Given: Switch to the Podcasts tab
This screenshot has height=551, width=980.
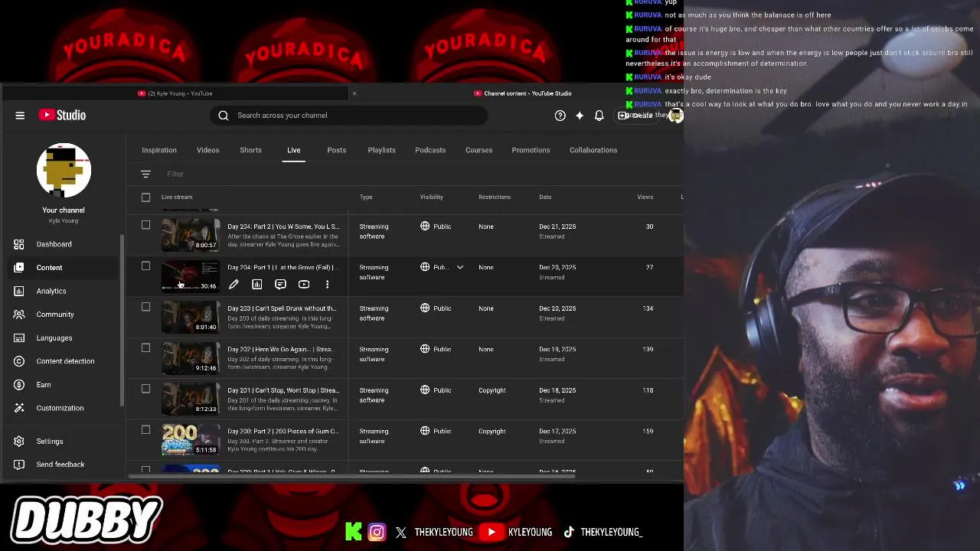Looking at the screenshot, I should 430,150.
